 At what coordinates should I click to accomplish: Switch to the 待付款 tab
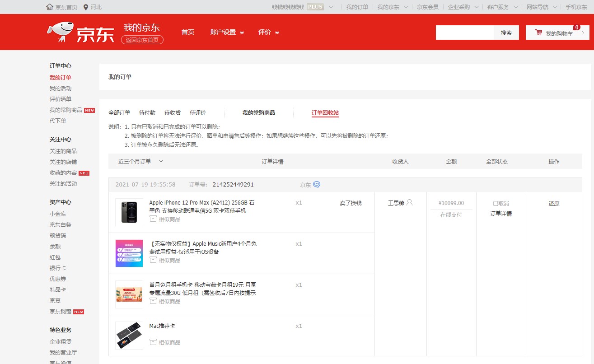[147, 112]
